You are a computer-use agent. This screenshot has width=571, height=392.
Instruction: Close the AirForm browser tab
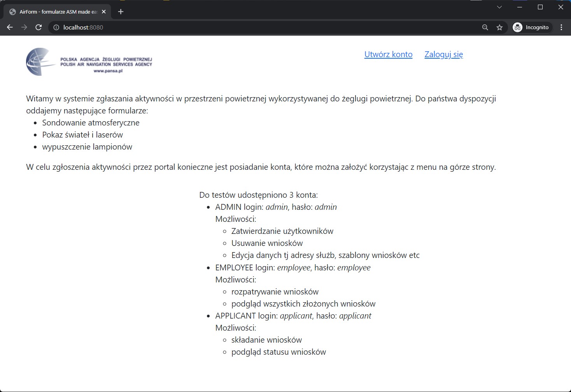tap(103, 12)
